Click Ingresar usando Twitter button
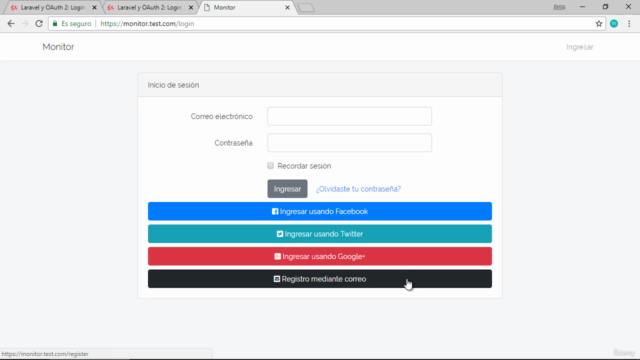The image size is (640, 360). (320, 234)
